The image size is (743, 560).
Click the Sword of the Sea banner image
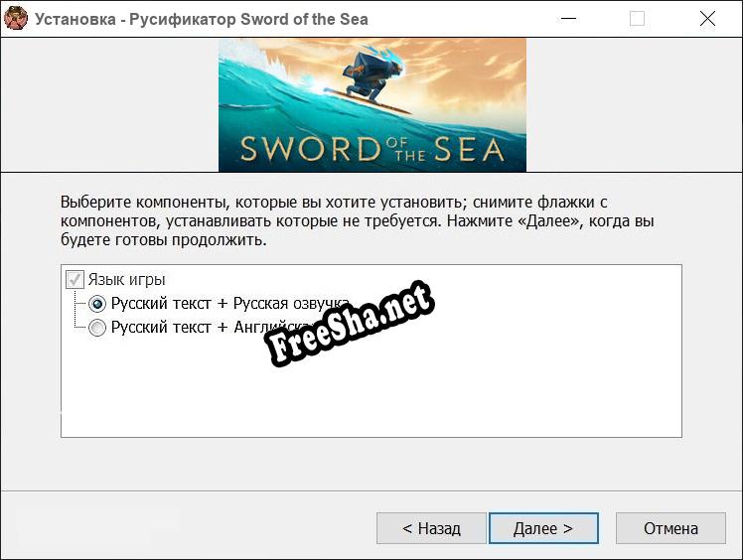pos(371,104)
